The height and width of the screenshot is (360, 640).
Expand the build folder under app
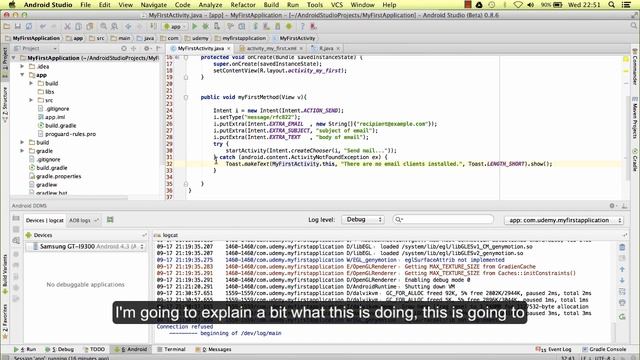31,83
